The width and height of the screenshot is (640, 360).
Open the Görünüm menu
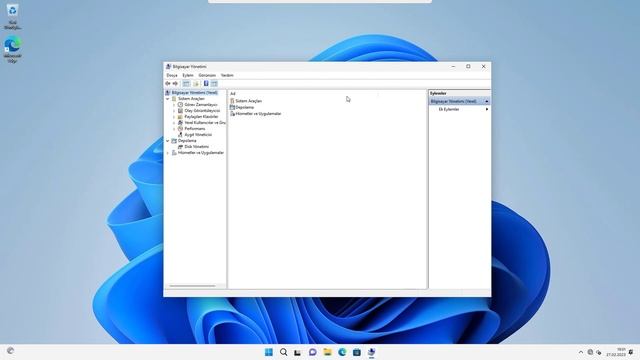[x=207, y=76]
